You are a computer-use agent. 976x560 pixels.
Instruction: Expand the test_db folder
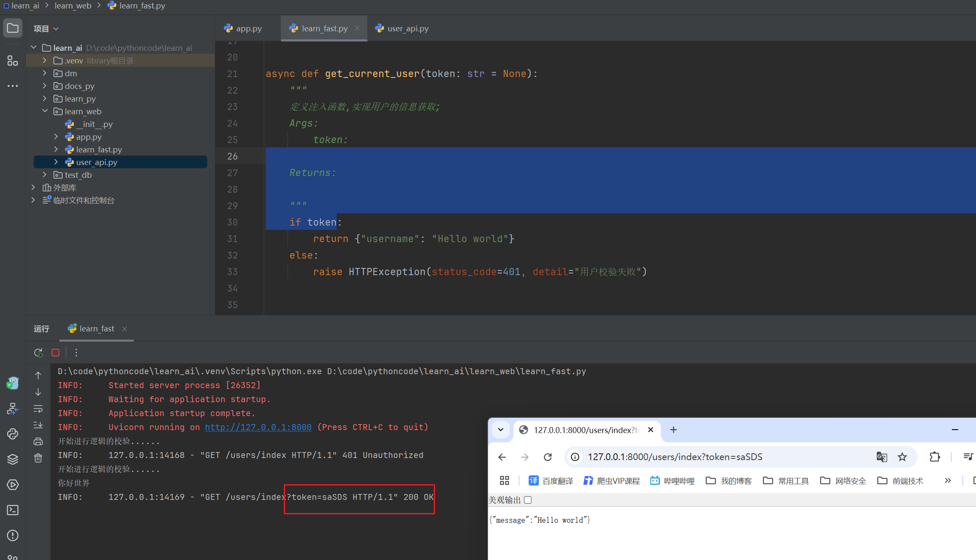point(44,175)
